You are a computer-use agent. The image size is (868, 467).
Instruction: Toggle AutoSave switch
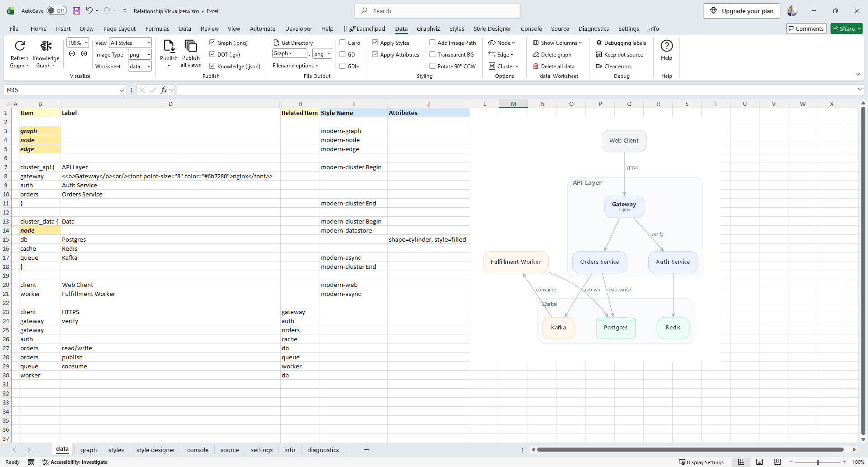[x=57, y=11]
